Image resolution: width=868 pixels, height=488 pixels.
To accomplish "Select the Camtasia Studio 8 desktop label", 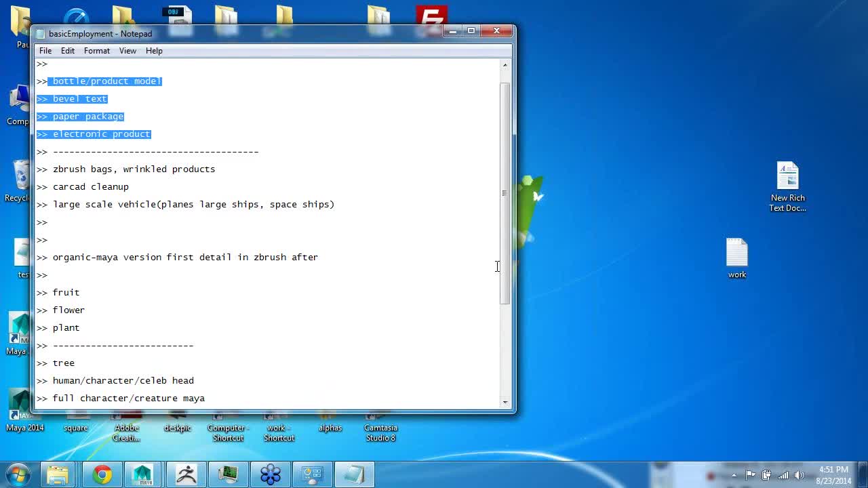I will point(380,432).
